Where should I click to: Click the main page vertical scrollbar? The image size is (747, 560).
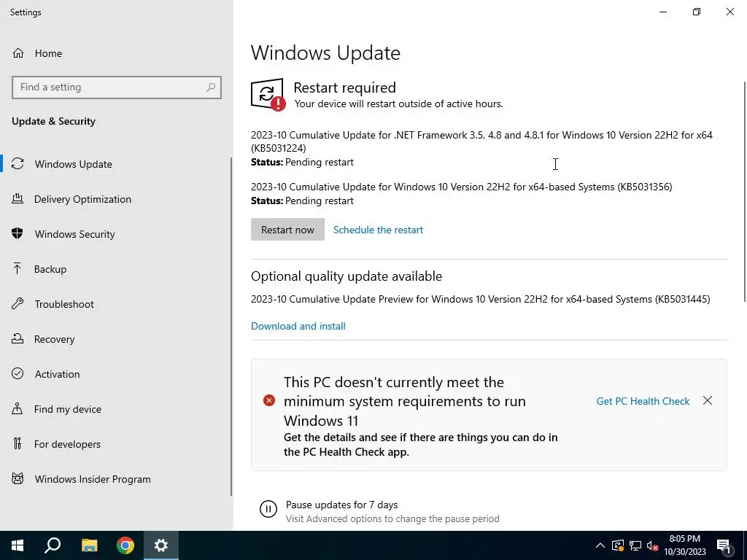coord(745,192)
